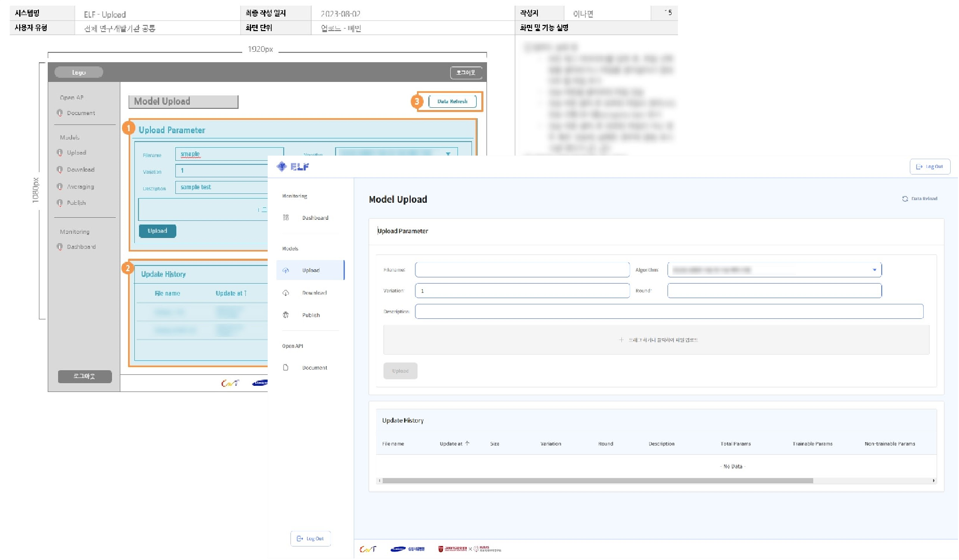Click the Publish globe icon in ELF sidebar
This screenshot has height=560, width=959.
(x=286, y=315)
